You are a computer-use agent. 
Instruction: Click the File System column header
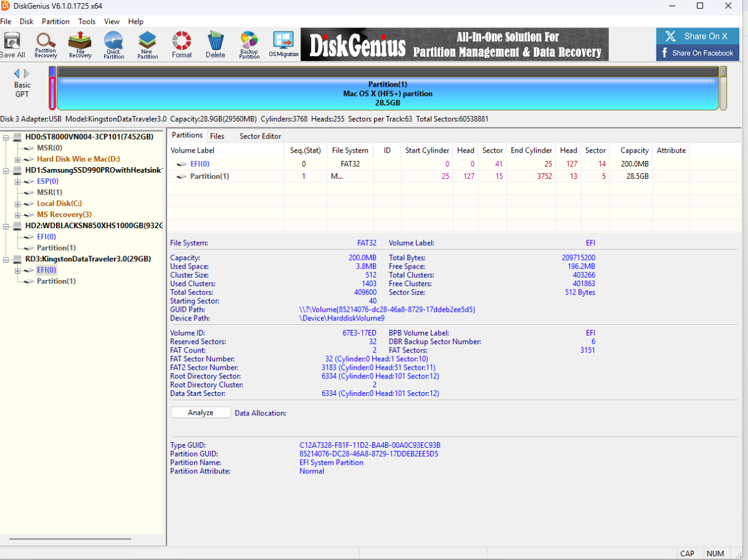point(350,150)
